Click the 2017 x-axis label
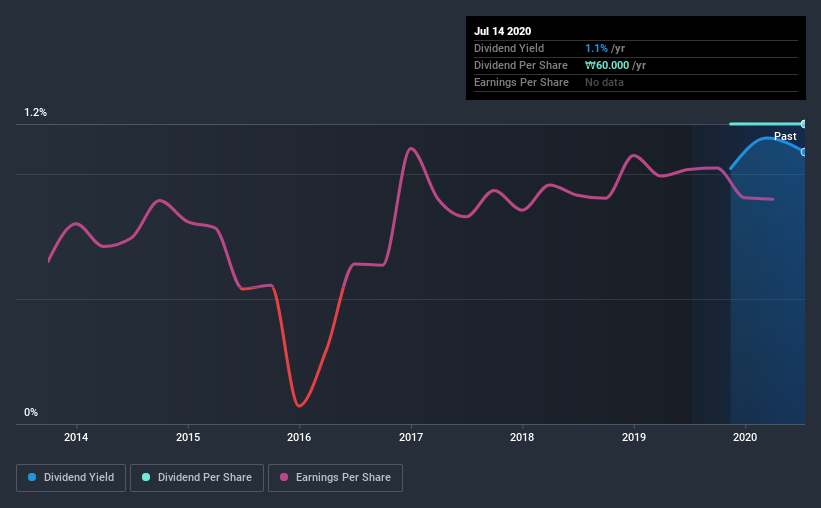 pyautogui.click(x=411, y=437)
